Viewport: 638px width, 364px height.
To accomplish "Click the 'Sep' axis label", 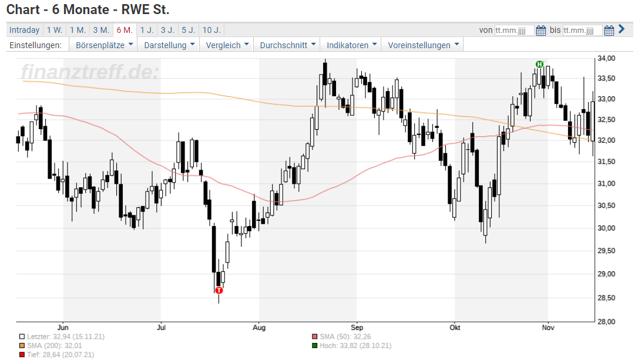I will click(x=357, y=328).
